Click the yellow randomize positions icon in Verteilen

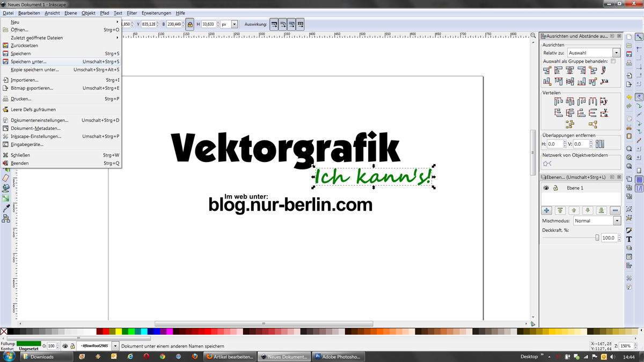tap(569, 124)
